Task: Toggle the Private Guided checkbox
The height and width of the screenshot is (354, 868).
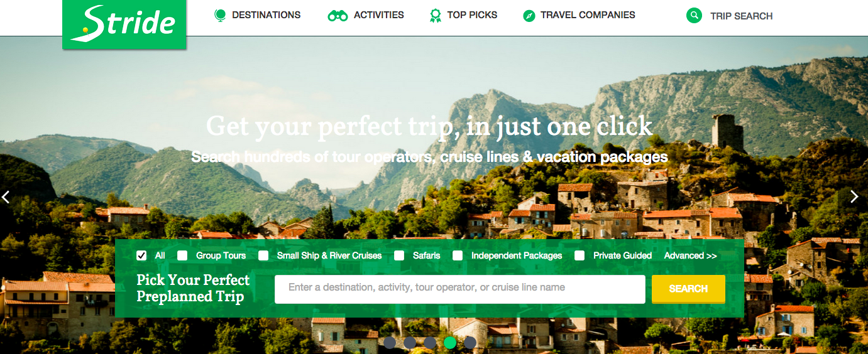Action: pos(580,255)
